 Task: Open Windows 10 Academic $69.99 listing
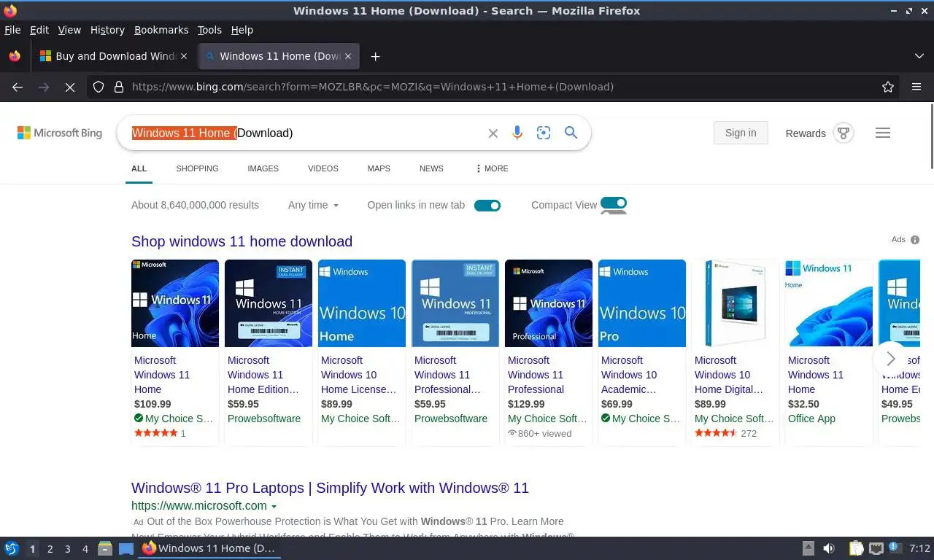(629, 375)
